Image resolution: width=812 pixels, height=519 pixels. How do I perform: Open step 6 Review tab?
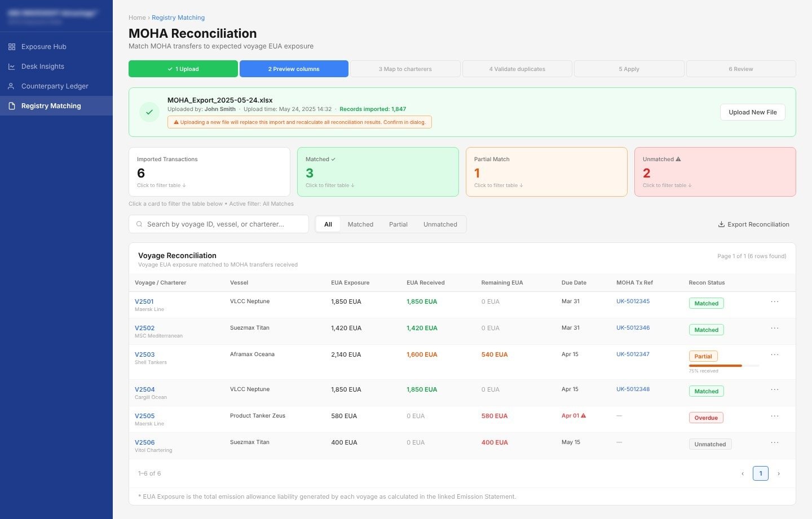coord(741,69)
